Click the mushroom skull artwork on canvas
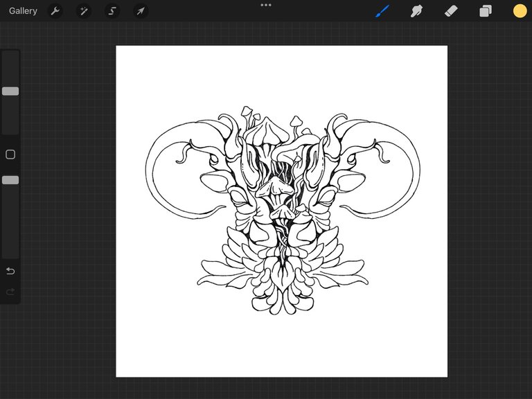 point(283,210)
